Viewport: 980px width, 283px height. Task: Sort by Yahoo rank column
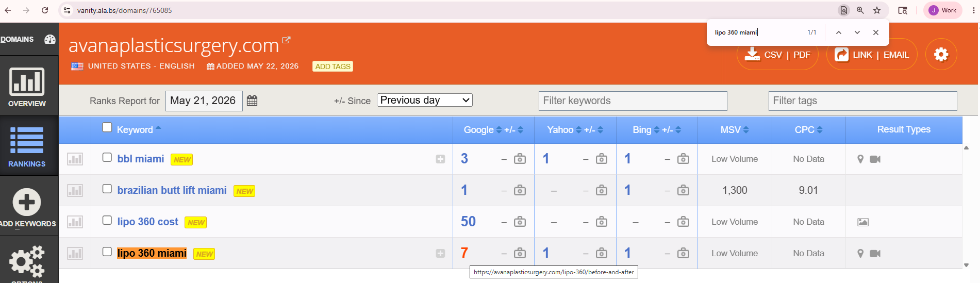tap(564, 130)
